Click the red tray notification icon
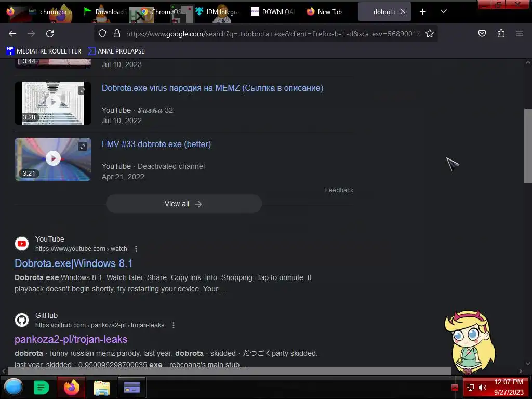532x399 pixels. [455, 388]
